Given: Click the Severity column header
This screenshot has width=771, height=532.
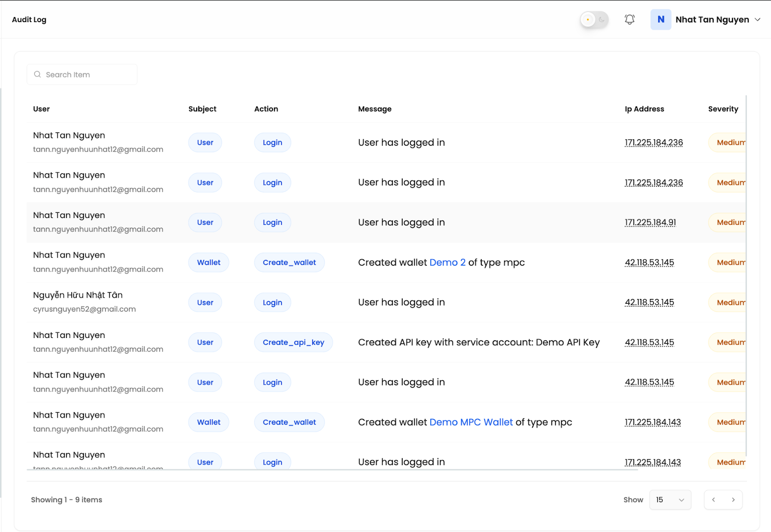Looking at the screenshot, I should point(723,109).
